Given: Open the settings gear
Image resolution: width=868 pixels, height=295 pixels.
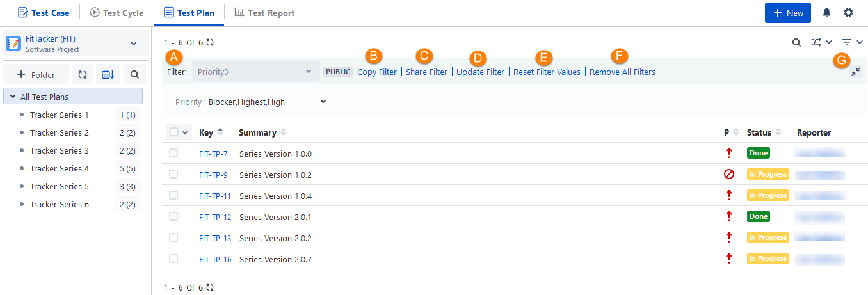Looking at the screenshot, I should [x=848, y=13].
